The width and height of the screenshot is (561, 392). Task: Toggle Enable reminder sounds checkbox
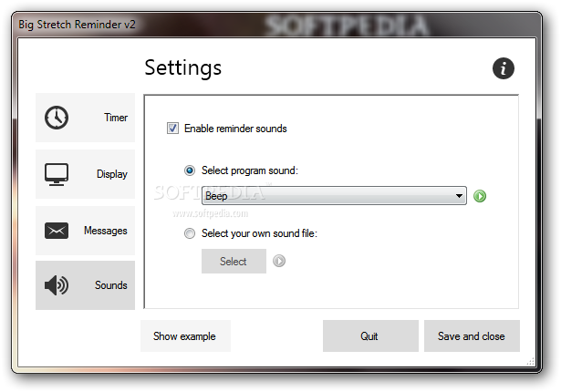tap(172, 128)
